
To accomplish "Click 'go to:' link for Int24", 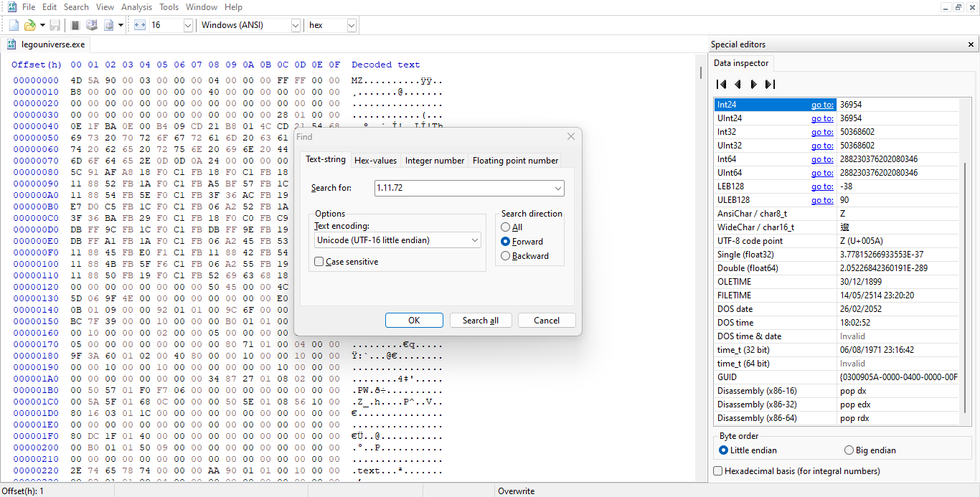I will click(822, 105).
